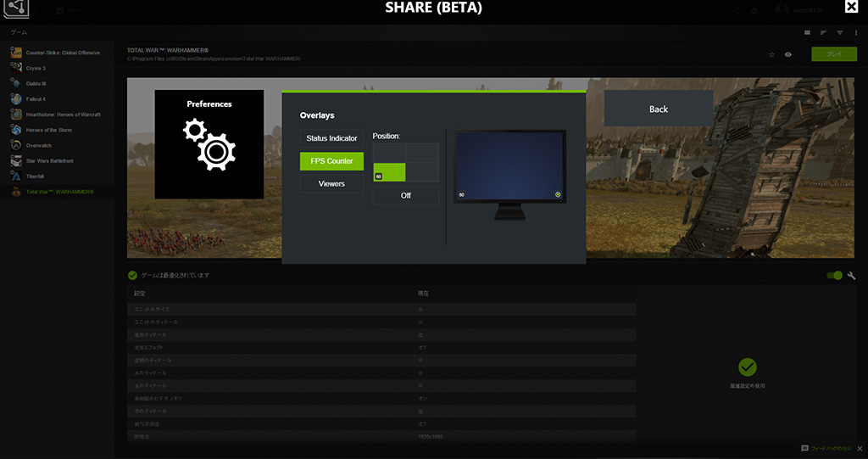Select the bottom-right overlay position cell
The image size is (868, 459).
coord(422,172)
